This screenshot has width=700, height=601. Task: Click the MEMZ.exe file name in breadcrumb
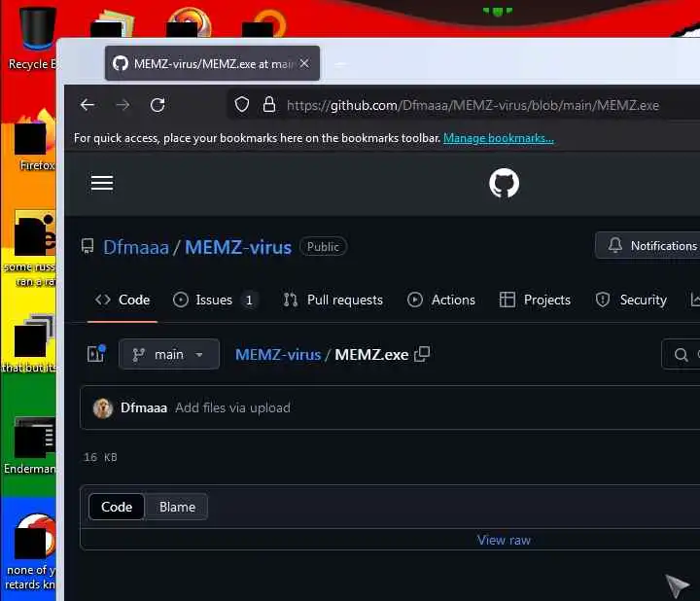click(x=371, y=355)
